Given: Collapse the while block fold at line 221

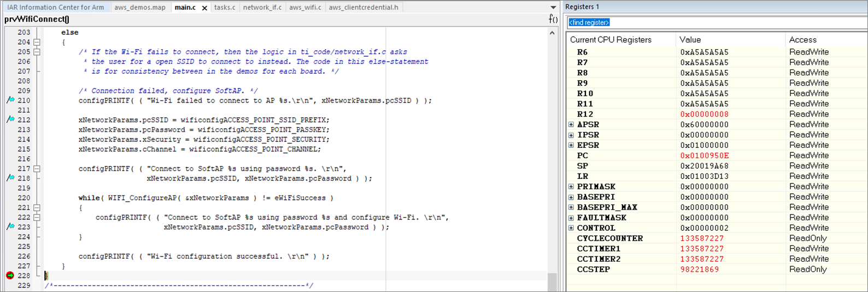Looking at the screenshot, I should tap(37, 207).
